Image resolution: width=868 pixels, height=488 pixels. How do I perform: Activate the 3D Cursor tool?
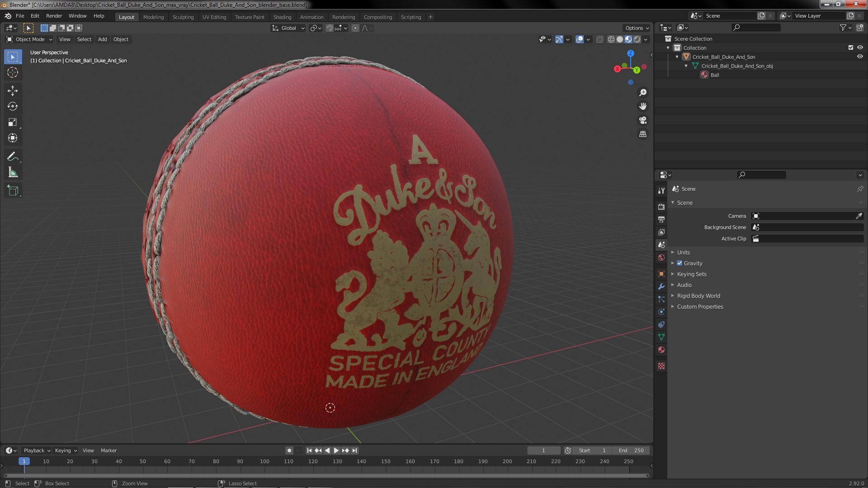point(13,73)
